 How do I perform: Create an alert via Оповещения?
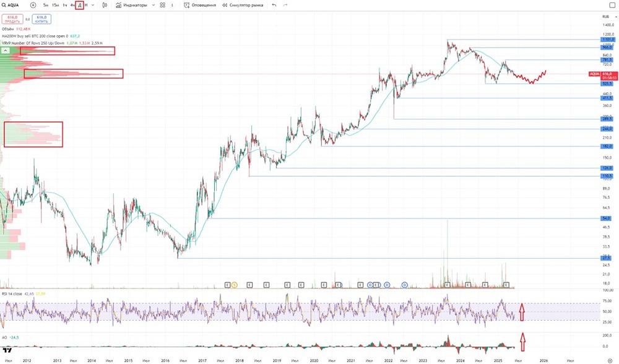click(x=200, y=5)
